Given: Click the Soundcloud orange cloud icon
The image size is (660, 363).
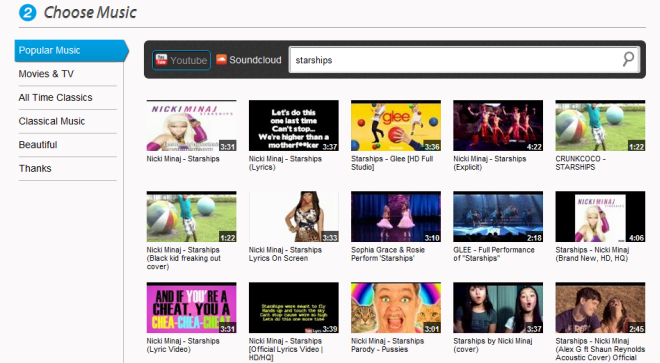Looking at the screenshot, I should tap(221, 59).
